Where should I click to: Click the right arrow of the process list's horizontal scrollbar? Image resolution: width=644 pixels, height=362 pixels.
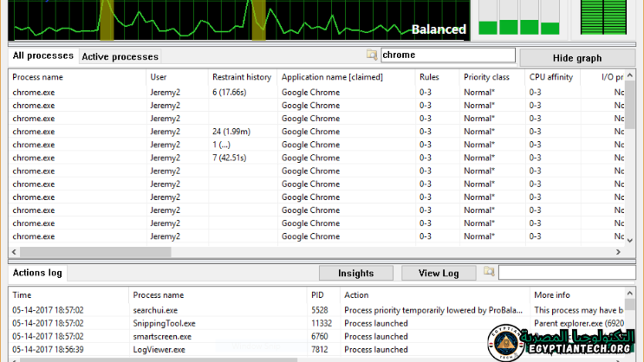[x=618, y=252]
